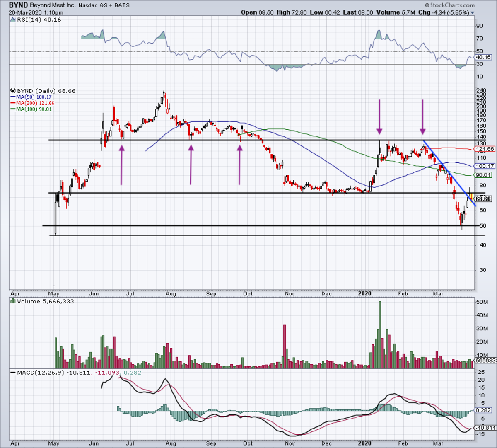Click the MACD(12,26,9) panel legend icon

point(13,373)
